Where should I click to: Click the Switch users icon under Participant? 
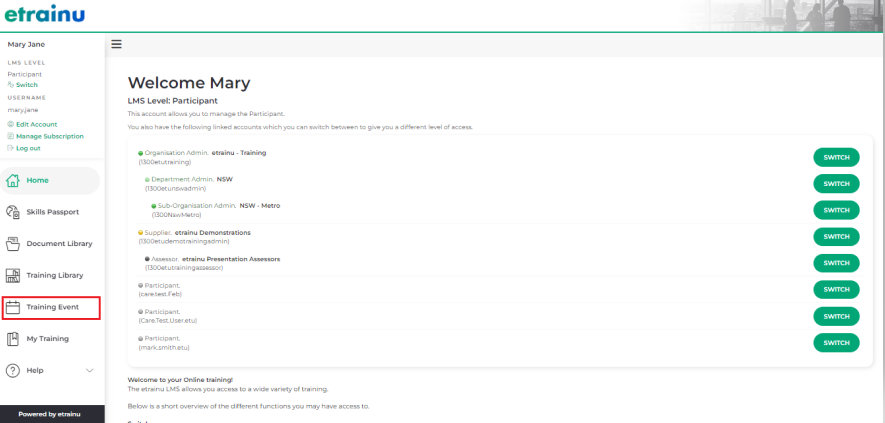pyautogui.click(x=11, y=85)
